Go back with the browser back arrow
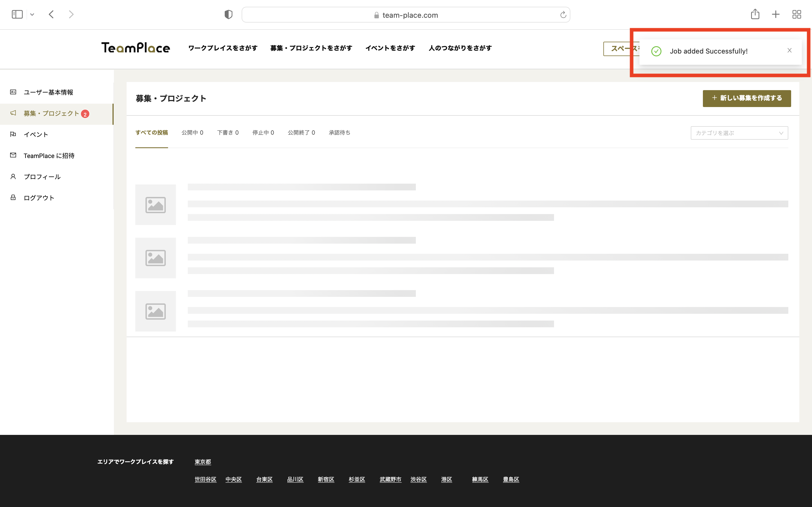812x507 pixels. [x=51, y=14]
